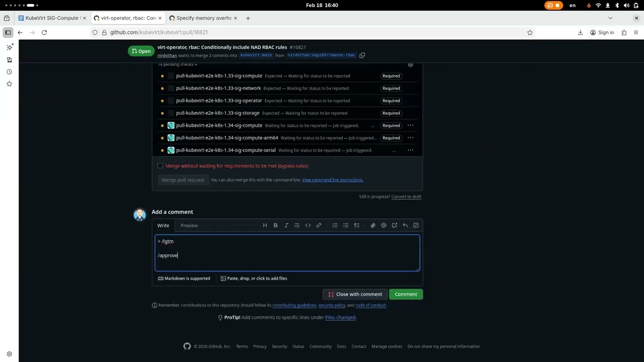Screen dimensions: 644x362
Task: Go back to the previous page
Action: pyautogui.click(x=20, y=32)
